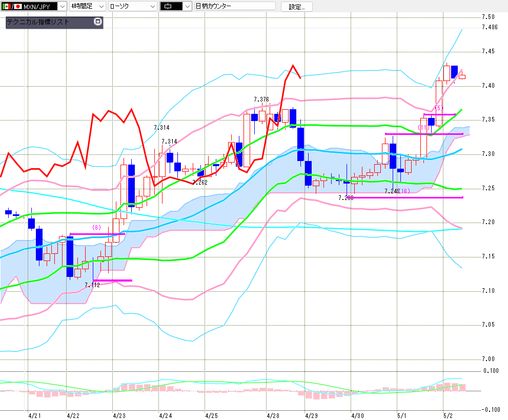Screen dimensions: 508x420
Task: Expand the テクニカル指標リスト panel icon
Action: [97, 22]
